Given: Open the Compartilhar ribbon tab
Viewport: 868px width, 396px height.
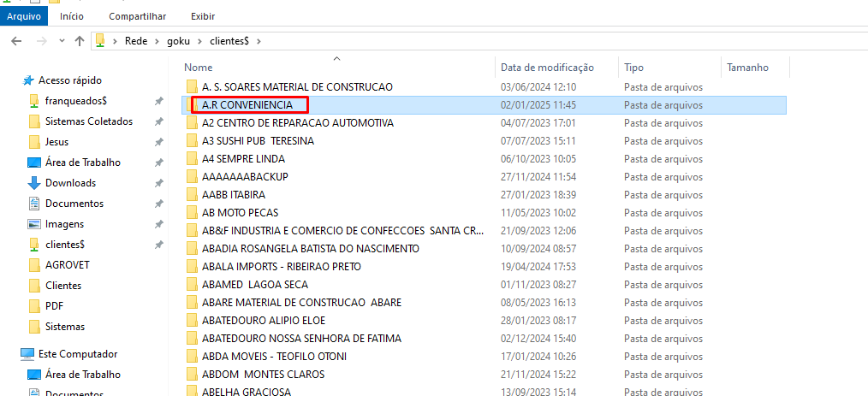Looking at the screenshot, I should click(x=137, y=16).
